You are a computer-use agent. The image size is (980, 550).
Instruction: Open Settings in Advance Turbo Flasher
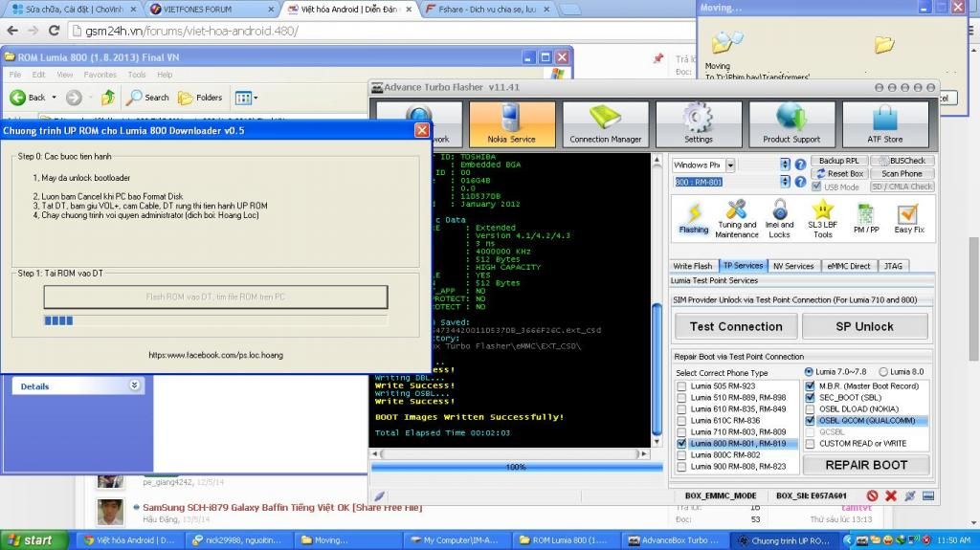(698, 124)
